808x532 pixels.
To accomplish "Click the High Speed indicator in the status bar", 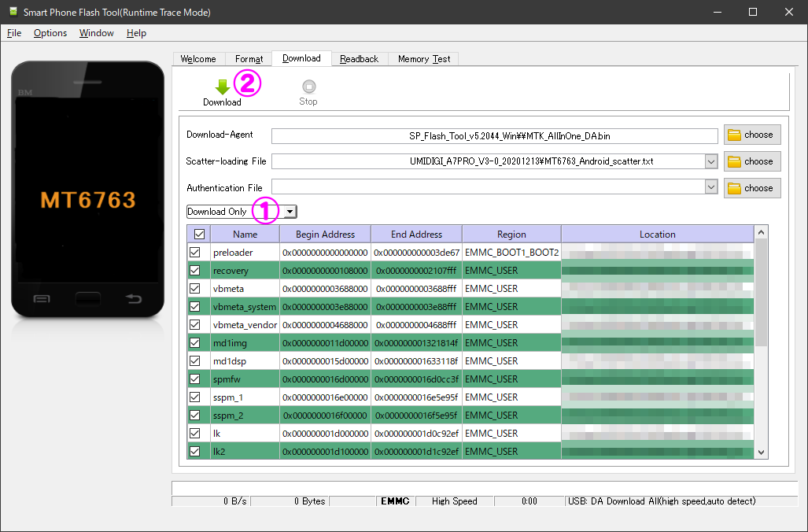I will pyautogui.click(x=454, y=501).
